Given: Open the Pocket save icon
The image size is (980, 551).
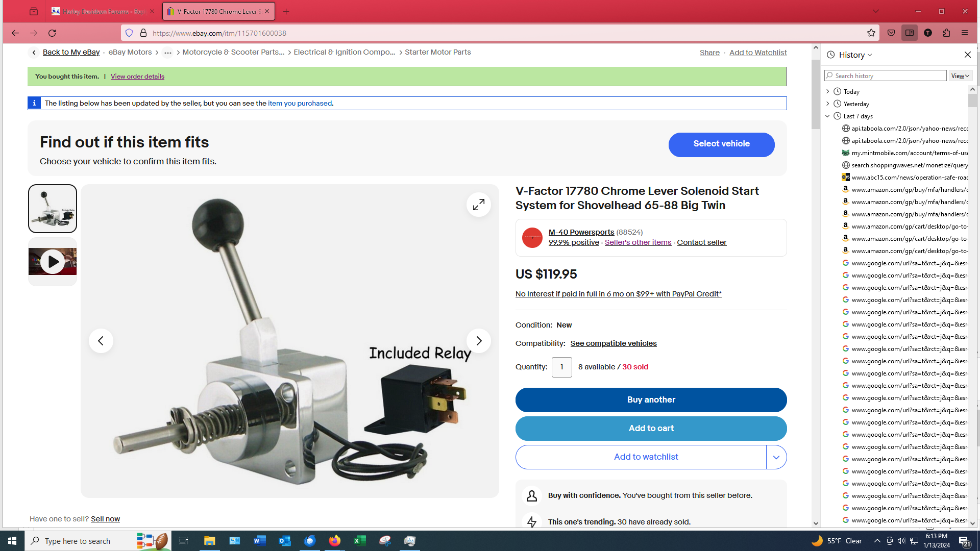Looking at the screenshot, I should tap(891, 33).
